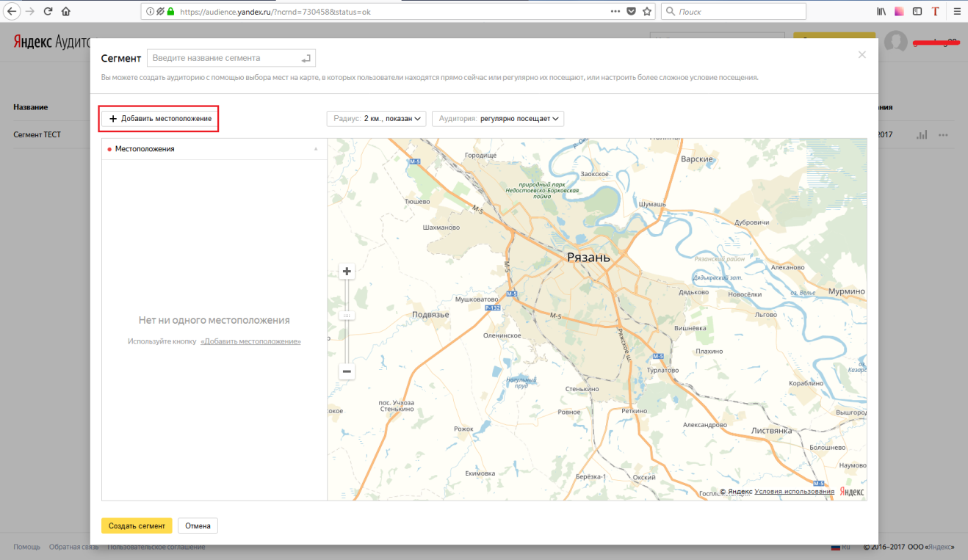Click the red T extension icon
Image resolution: width=968 pixels, height=560 pixels.
pyautogui.click(x=936, y=12)
